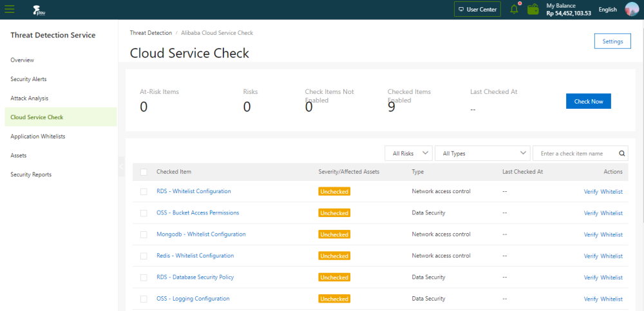This screenshot has width=644, height=311.
Task: Click the Checked Item column header
Action: (174, 172)
